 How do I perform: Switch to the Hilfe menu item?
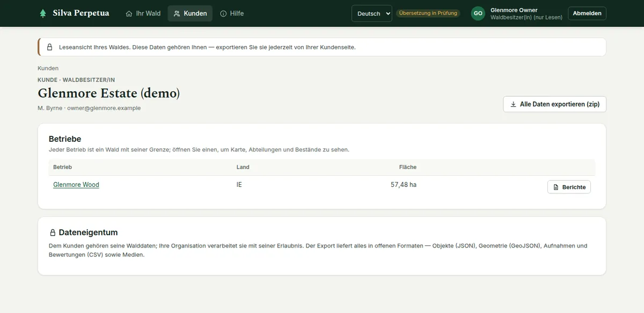coord(232,13)
